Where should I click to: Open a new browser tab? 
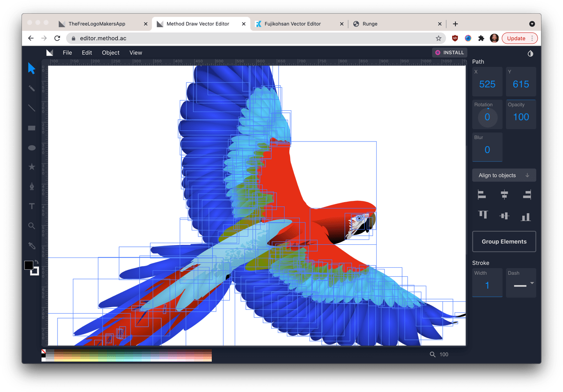(455, 24)
